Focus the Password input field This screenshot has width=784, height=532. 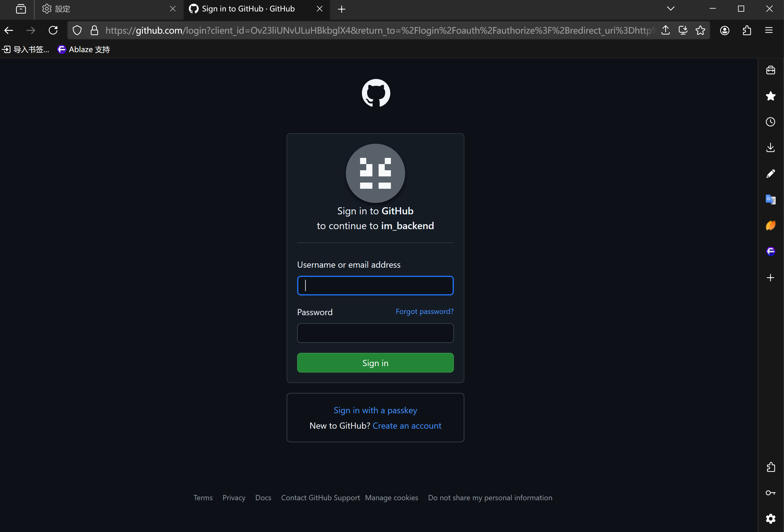(x=375, y=333)
